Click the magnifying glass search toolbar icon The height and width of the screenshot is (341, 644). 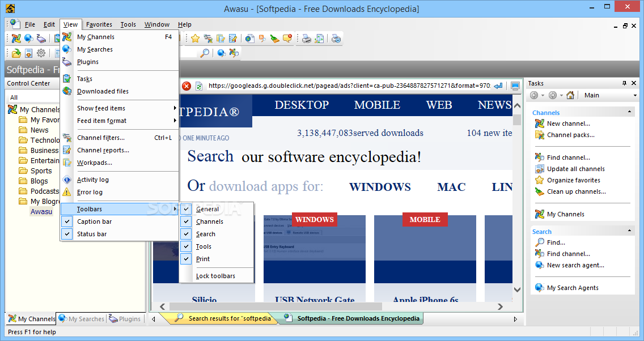coord(204,53)
